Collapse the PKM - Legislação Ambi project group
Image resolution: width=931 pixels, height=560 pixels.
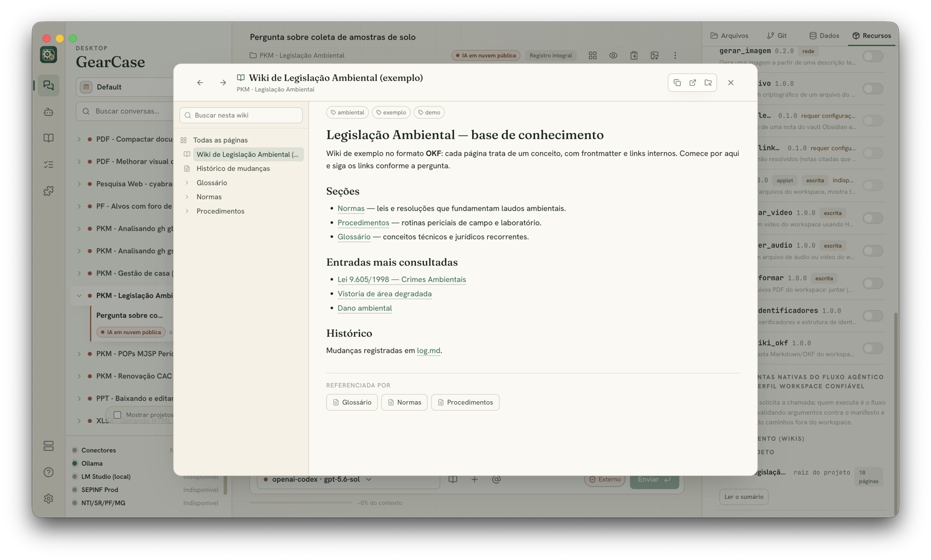pos(79,295)
